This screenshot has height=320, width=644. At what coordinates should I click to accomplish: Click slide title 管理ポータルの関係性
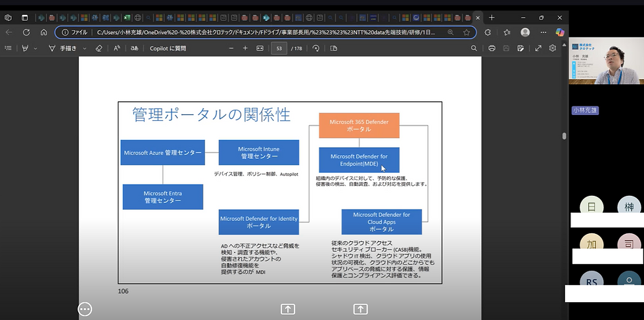point(212,114)
